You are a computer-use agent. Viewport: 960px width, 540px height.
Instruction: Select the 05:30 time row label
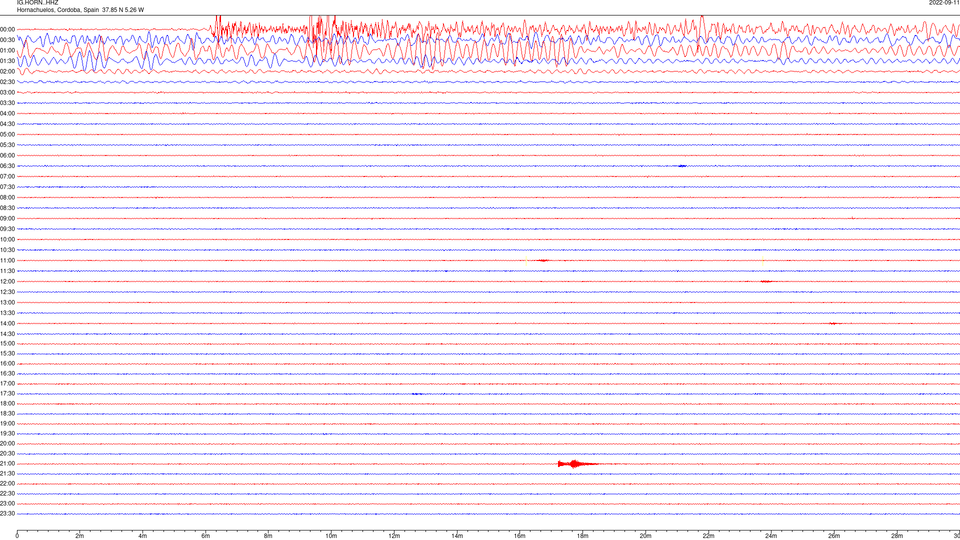pyautogui.click(x=7, y=145)
